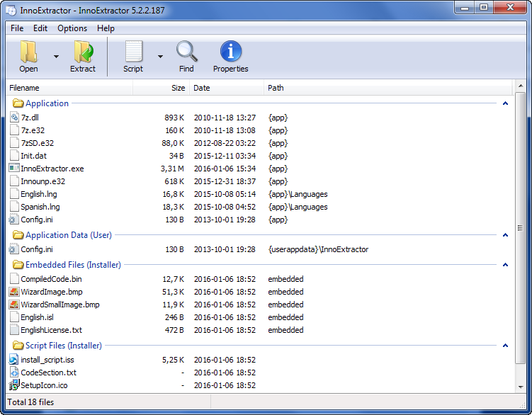Click the Find magnifier icon
The width and height of the screenshot is (532, 415).
[186, 52]
